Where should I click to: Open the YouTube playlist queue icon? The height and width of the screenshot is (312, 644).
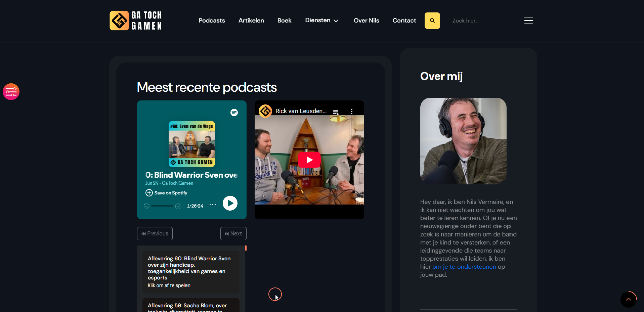(336, 112)
